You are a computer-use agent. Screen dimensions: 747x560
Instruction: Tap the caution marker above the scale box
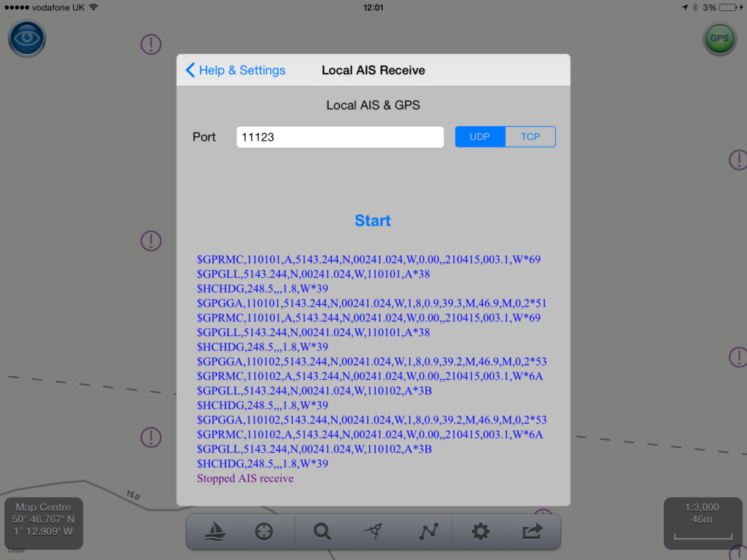click(738, 357)
